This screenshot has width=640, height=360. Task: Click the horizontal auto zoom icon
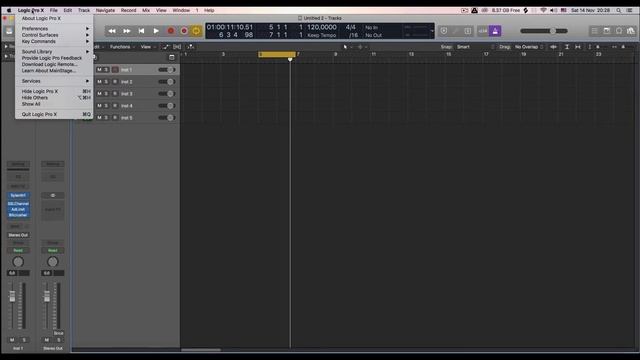tap(578, 47)
